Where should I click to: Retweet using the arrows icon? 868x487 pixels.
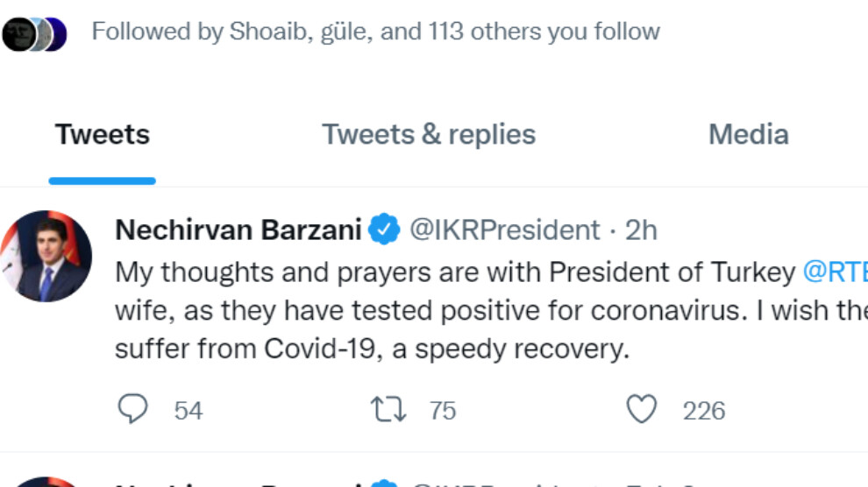coord(388,410)
